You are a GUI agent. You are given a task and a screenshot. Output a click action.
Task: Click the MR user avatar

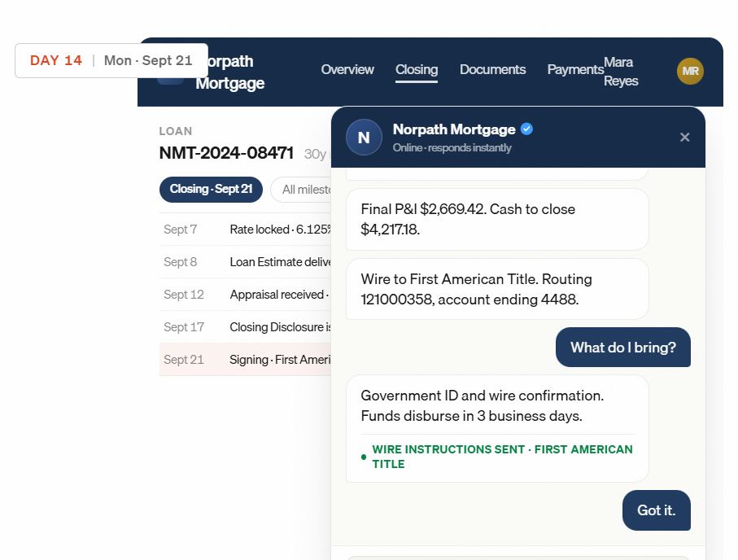(690, 71)
